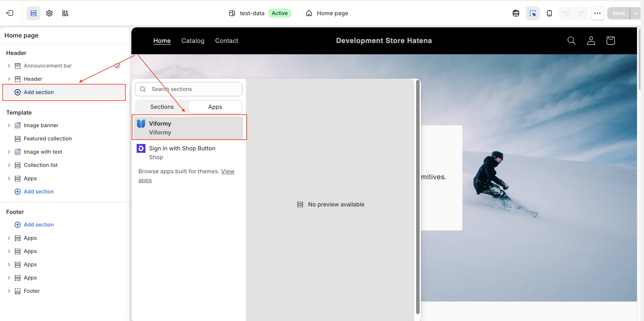Viewport: 644px width, 321px height.
Task: Click the account login person icon
Action: pyautogui.click(x=591, y=40)
